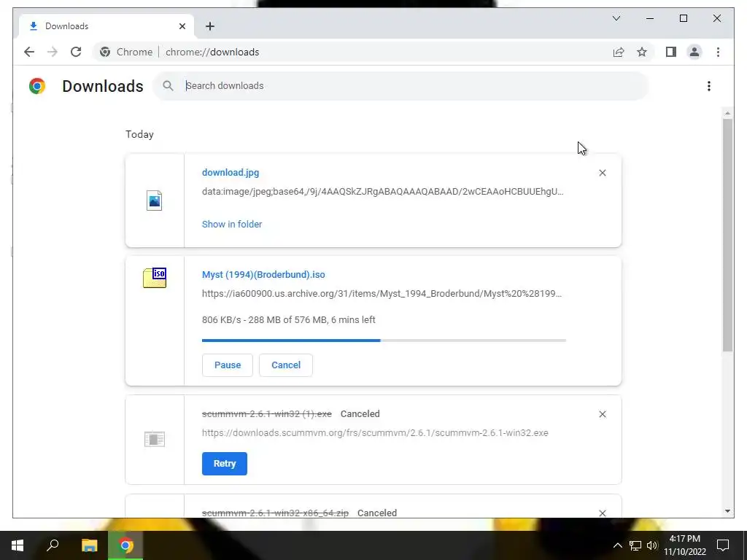The height and width of the screenshot is (560, 747).
Task: Retry the scummvm-2.6.1-win32 (1).exe download
Action: (x=225, y=464)
